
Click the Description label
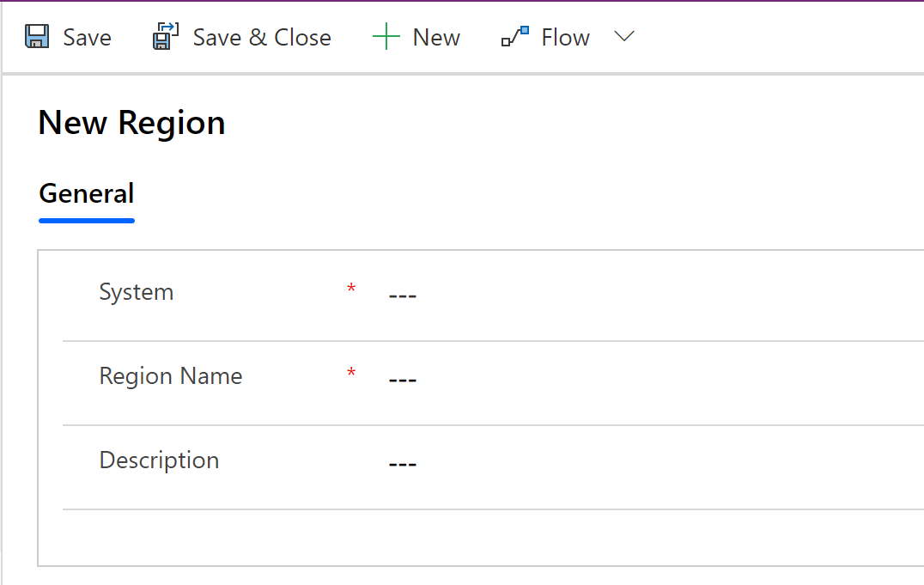[x=159, y=460]
